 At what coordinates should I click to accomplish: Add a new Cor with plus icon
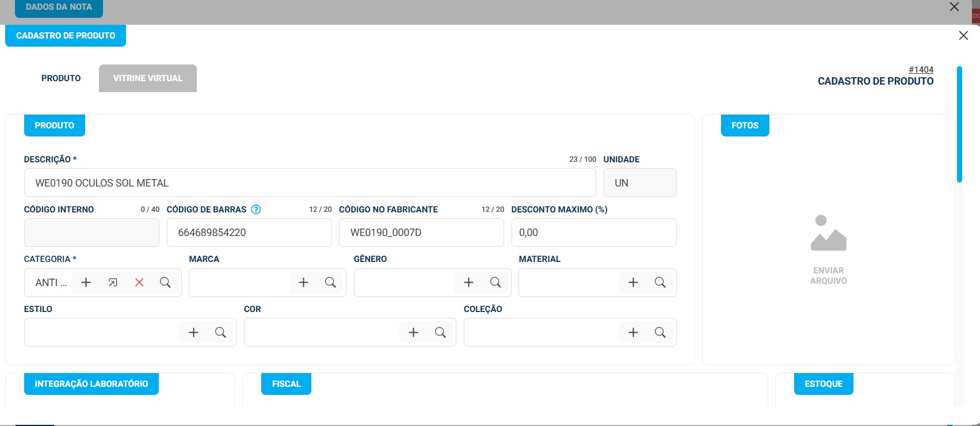413,333
